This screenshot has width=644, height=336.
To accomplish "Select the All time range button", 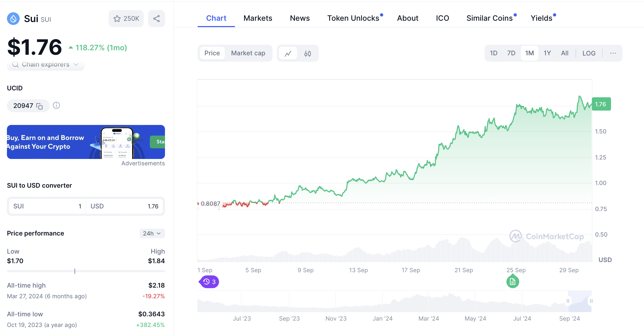I will point(564,53).
